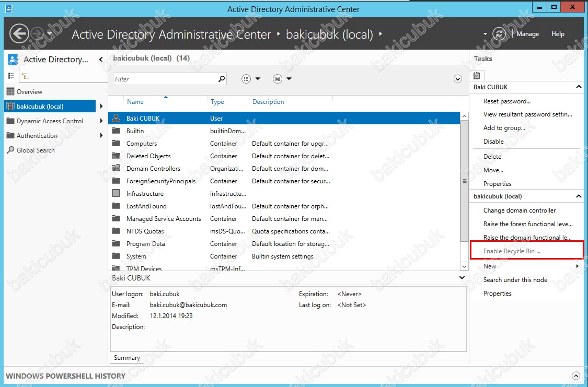The height and width of the screenshot is (387, 588).
Task: Select Authentication in the navigation pane
Action: 37,136
